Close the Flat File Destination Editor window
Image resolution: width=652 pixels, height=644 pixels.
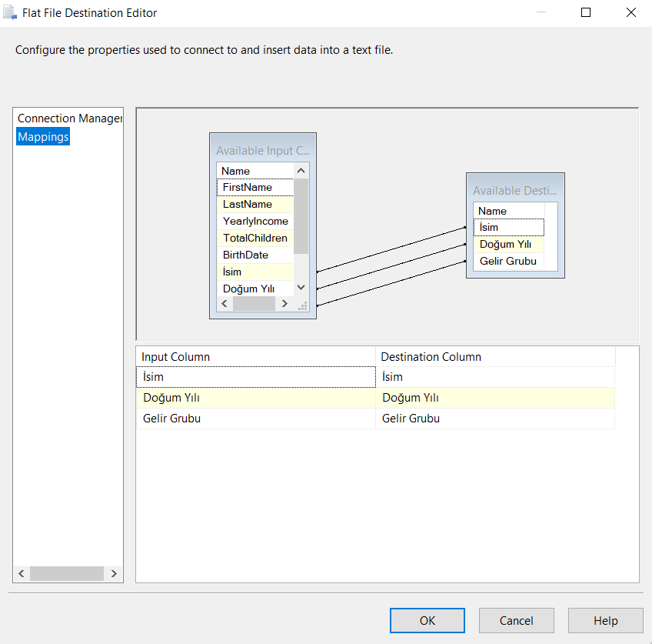point(630,12)
